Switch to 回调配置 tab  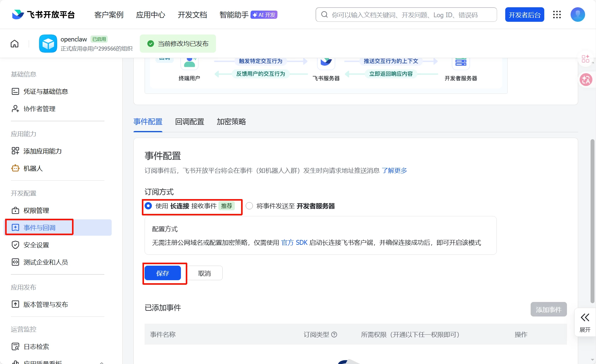click(x=189, y=122)
